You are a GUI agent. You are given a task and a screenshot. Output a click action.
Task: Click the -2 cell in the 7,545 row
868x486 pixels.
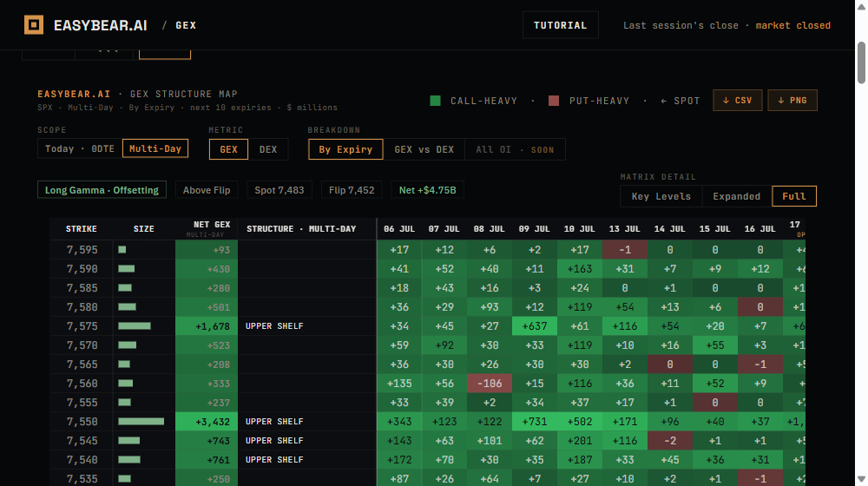click(x=670, y=441)
